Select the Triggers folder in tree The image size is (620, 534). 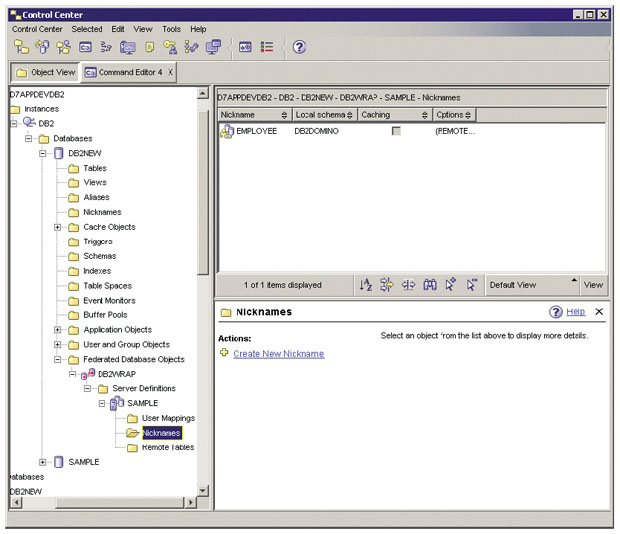click(98, 242)
